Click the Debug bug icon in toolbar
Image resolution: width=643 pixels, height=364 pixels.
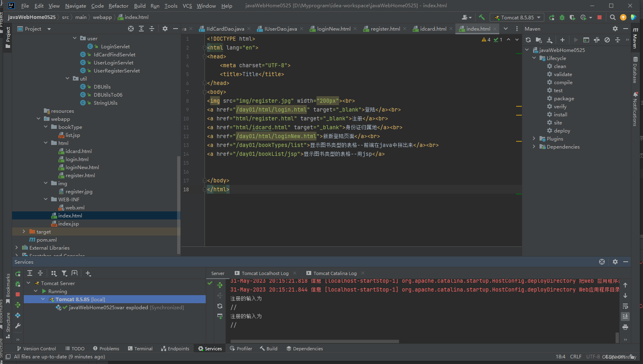pos(562,17)
